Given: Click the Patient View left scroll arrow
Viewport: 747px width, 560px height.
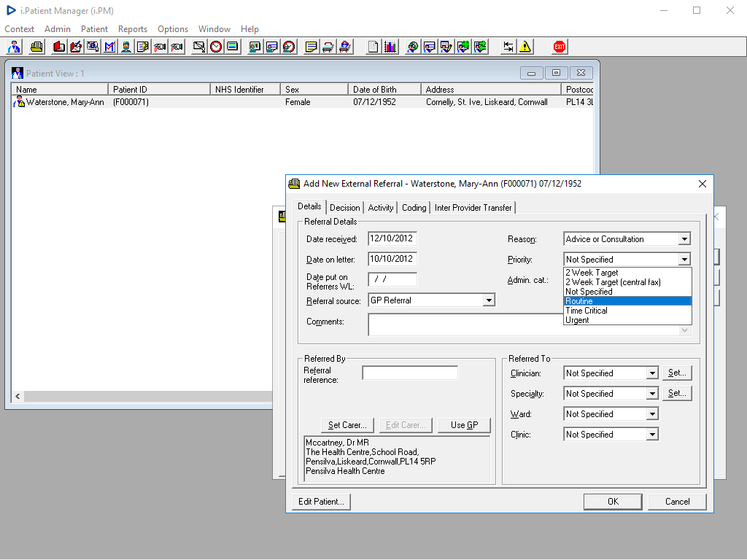Looking at the screenshot, I should [18, 396].
